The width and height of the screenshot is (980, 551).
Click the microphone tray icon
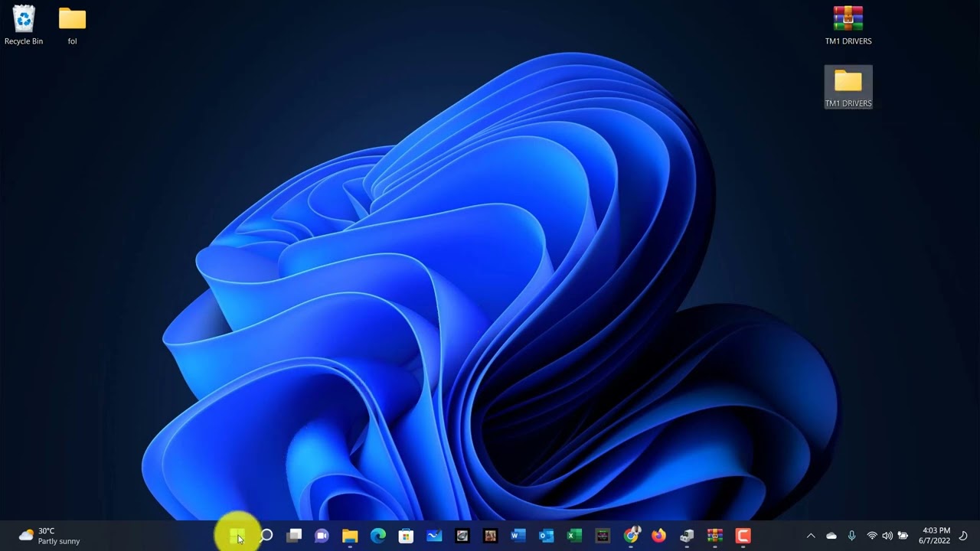(x=851, y=536)
